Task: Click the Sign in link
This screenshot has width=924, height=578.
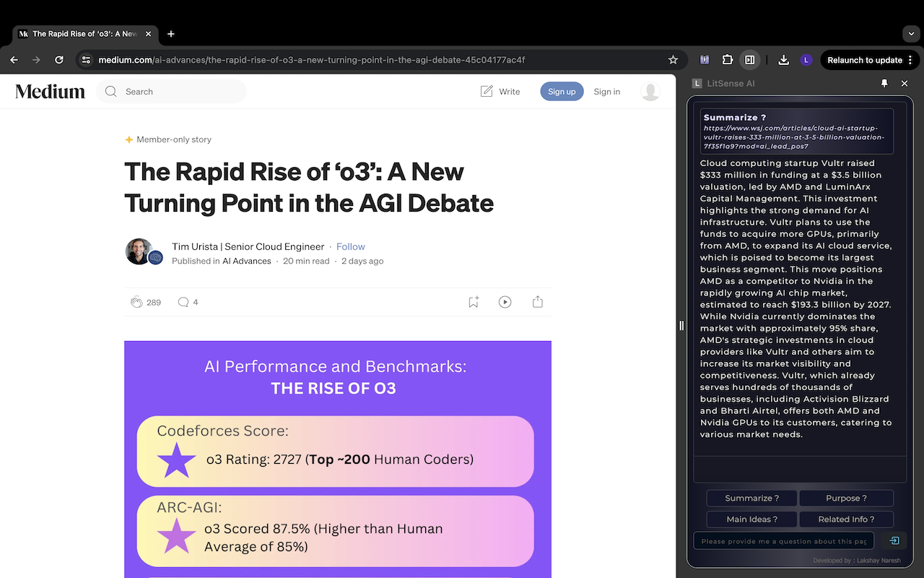Action: pyautogui.click(x=606, y=92)
